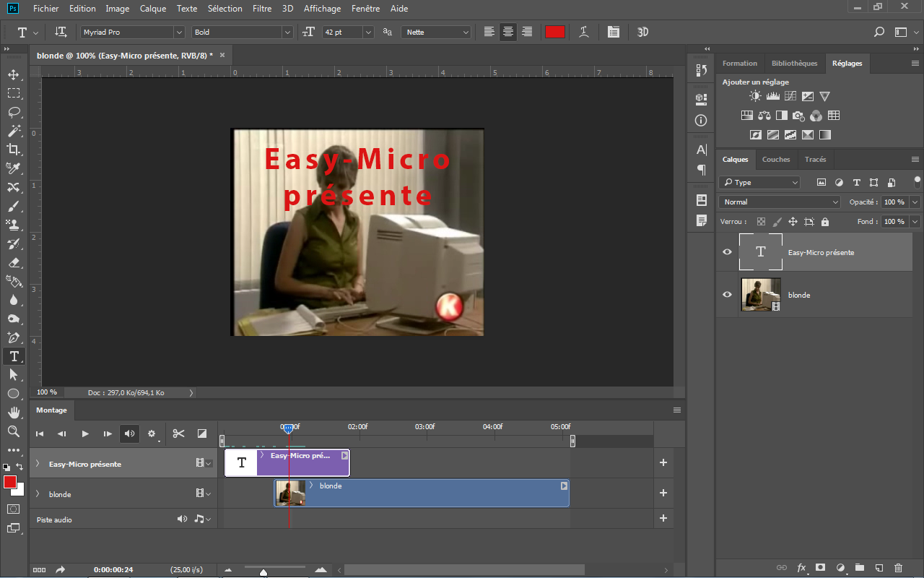Open the Opacité percentage dropdown
Viewport: 924px width, 578px height.
click(x=915, y=202)
